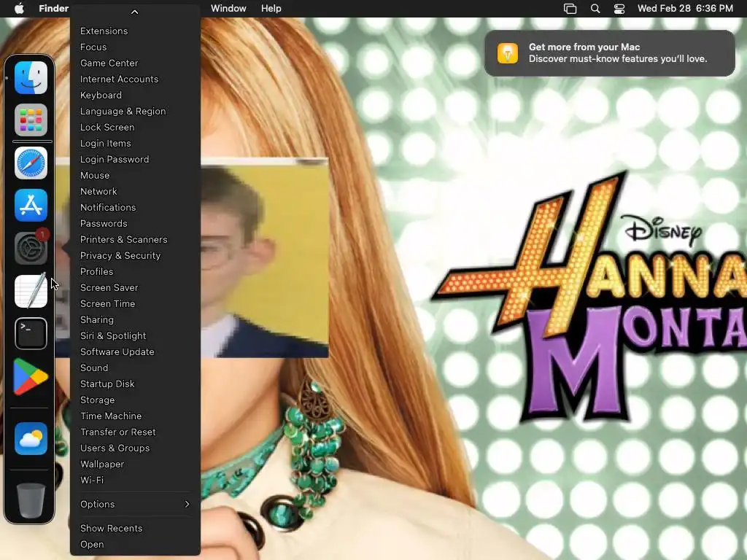Open the Get more from your Mac notification
The width and height of the screenshot is (747, 560).
pyautogui.click(x=609, y=52)
